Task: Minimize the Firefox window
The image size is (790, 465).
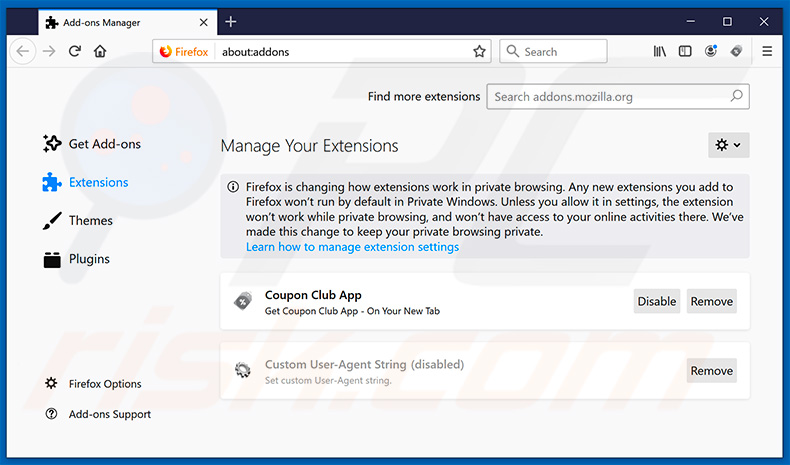Action: tap(691, 22)
